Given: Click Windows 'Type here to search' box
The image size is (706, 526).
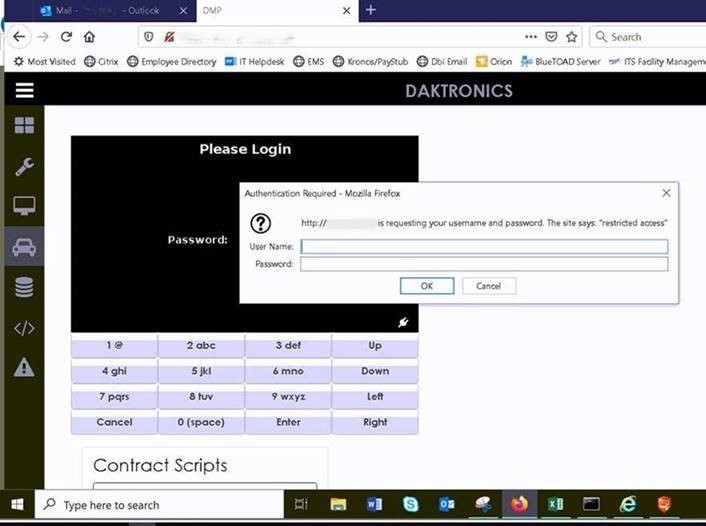Looking at the screenshot, I should 159,504.
